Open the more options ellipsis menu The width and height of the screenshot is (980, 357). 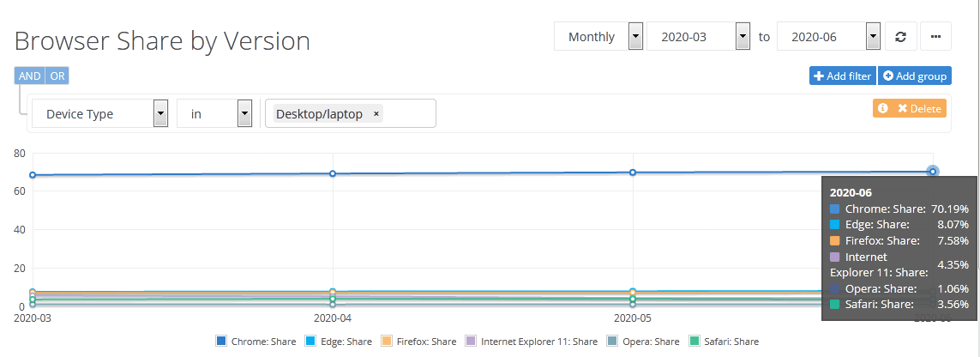pyautogui.click(x=935, y=37)
